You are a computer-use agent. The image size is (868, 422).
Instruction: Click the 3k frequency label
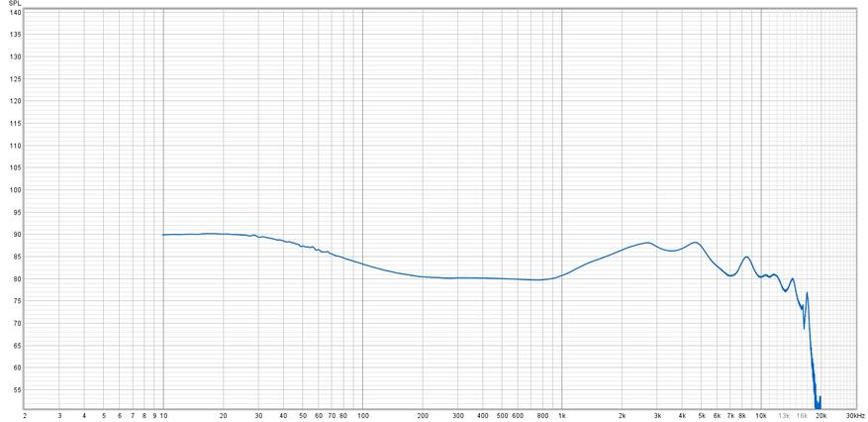pyautogui.click(x=657, y=415)
